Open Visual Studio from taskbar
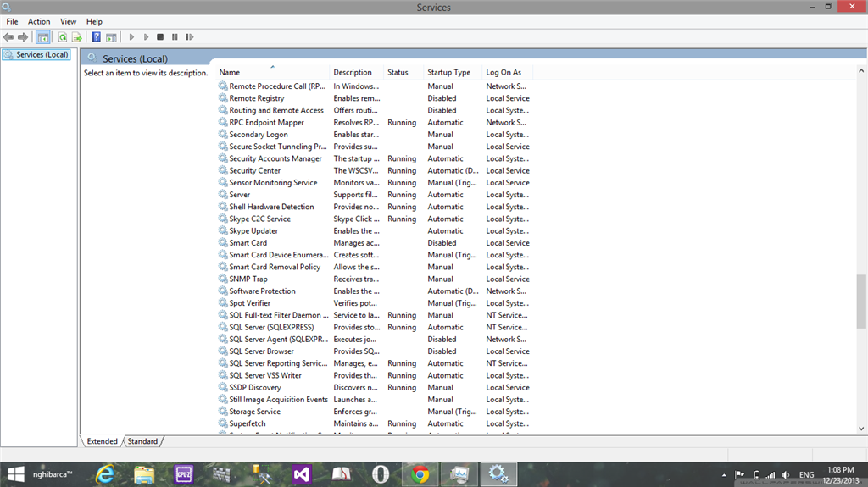This screenshot has width=868, height=487. pos(302,474)
